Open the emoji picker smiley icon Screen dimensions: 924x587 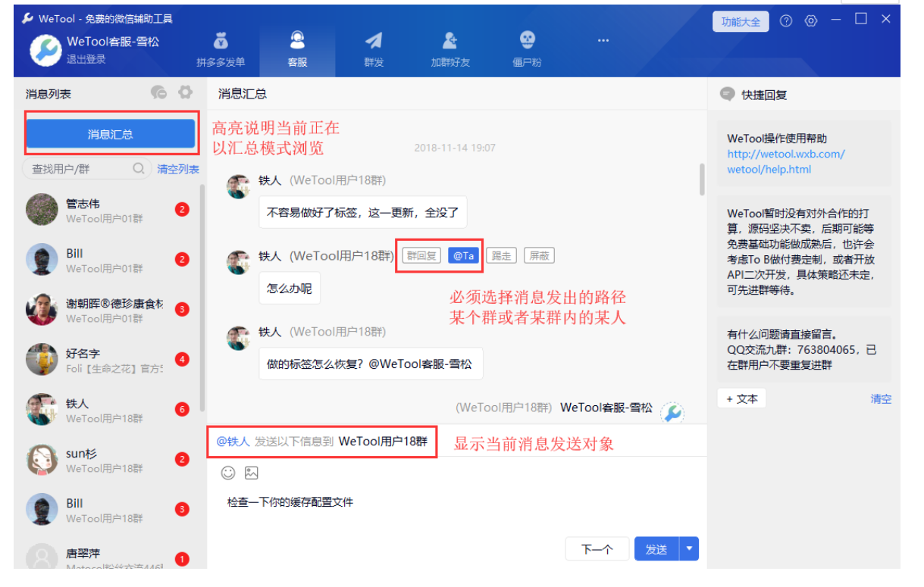tap(228, 473)
